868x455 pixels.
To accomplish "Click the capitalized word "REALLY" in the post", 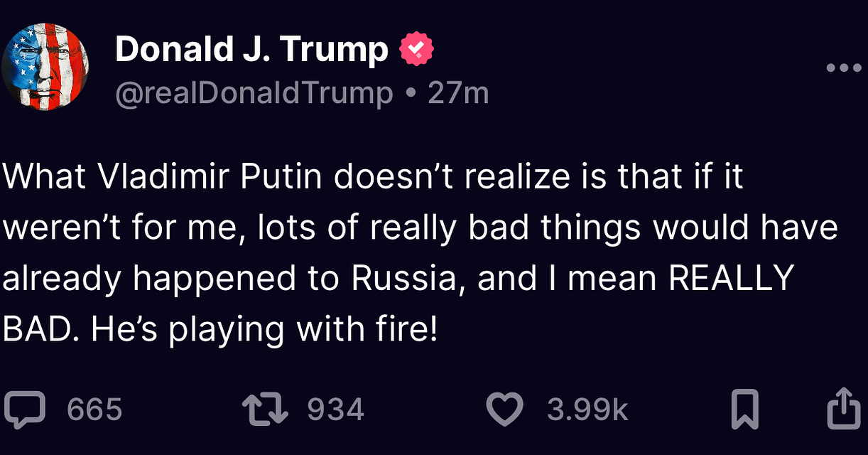I will pos(732,278).
